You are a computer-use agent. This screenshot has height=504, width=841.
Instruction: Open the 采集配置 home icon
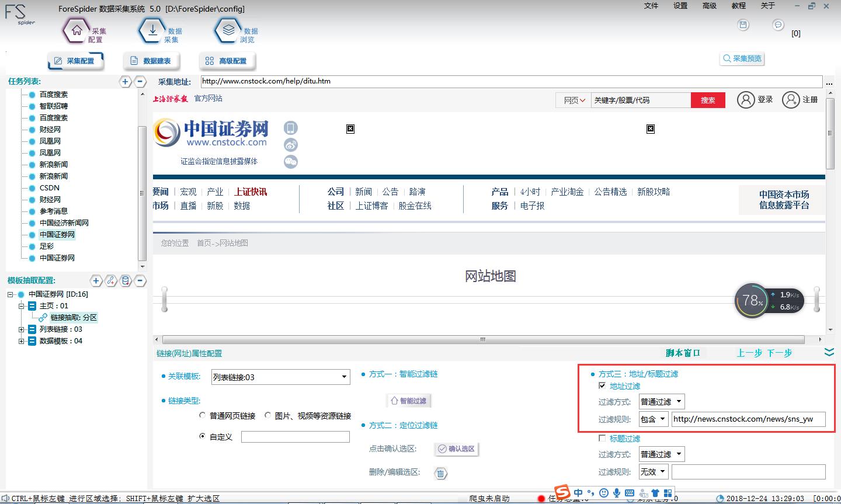tap(76, 29)
